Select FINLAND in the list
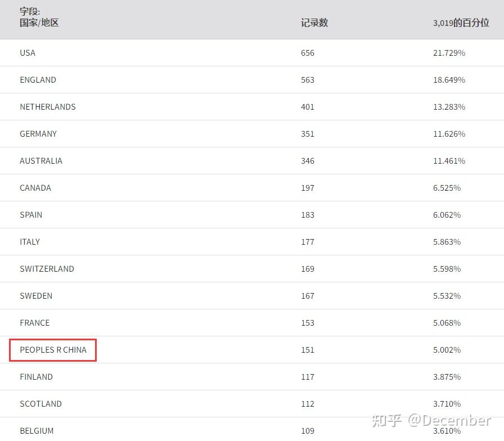 (x=36, y=377)
